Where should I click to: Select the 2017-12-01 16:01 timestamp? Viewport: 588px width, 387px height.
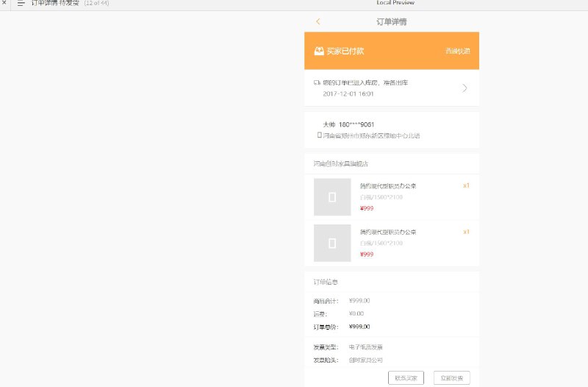point(348,94)
